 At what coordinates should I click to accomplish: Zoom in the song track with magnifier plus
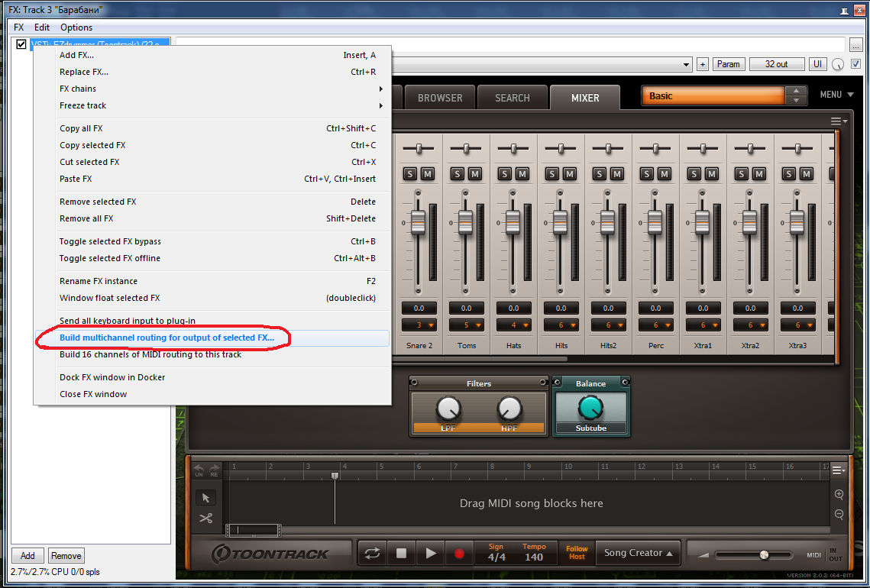click(x=839, y=494)
